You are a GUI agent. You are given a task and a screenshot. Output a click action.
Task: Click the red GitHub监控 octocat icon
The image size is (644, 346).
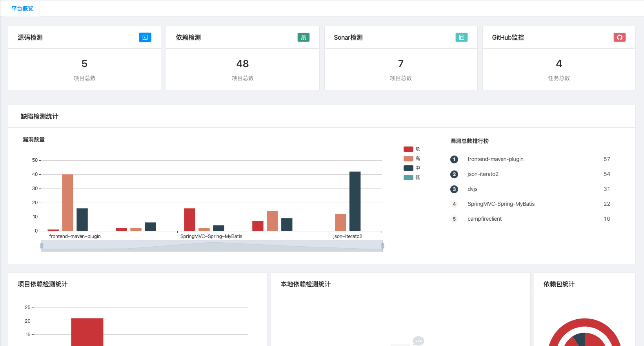point(620,37)
